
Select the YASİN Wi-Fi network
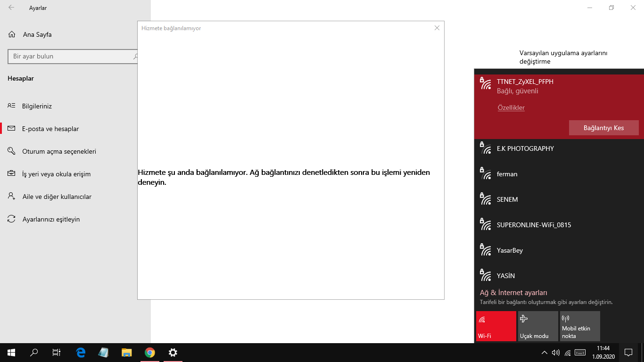point(559,276)
